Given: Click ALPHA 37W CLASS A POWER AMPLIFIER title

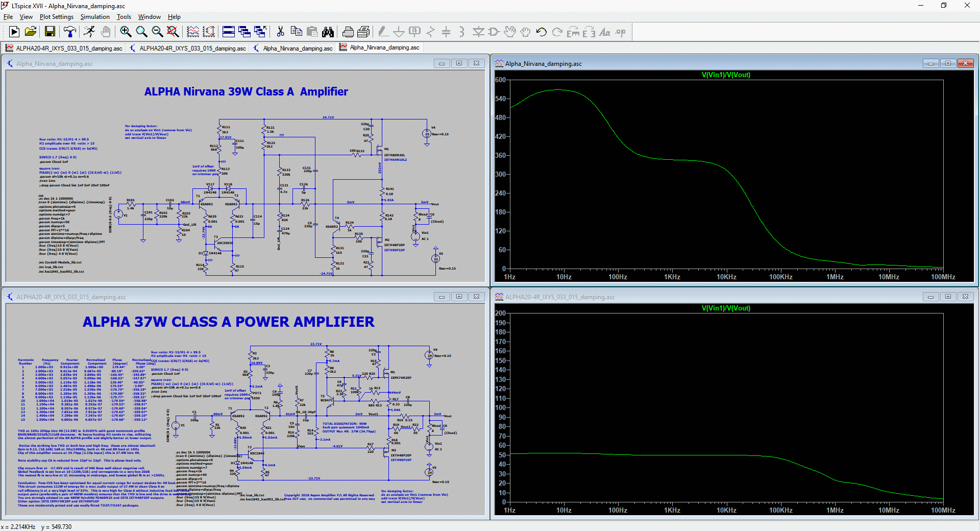Looking at the screenshot, I should [x=229, y=322].
